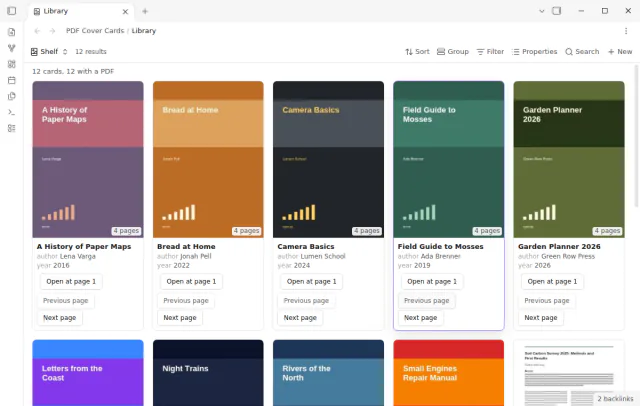Open the Properties toolbar option
The height and width of the screenshot is (406, 640).
coord(535,51)
